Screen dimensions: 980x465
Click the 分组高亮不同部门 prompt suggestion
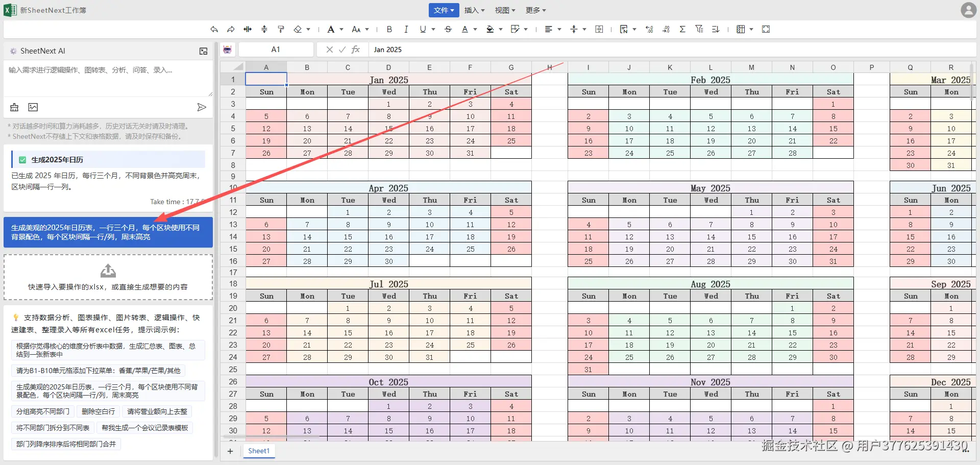43,411
